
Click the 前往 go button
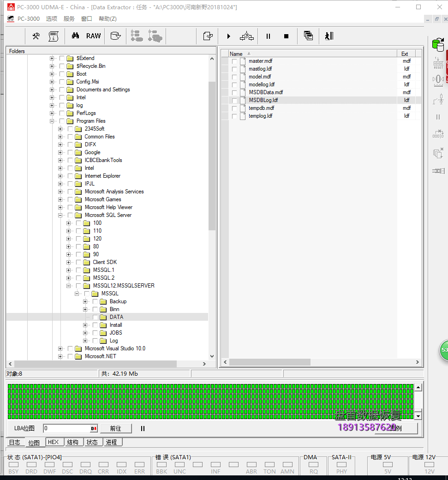pyautogui.click(x=116, y=429)
